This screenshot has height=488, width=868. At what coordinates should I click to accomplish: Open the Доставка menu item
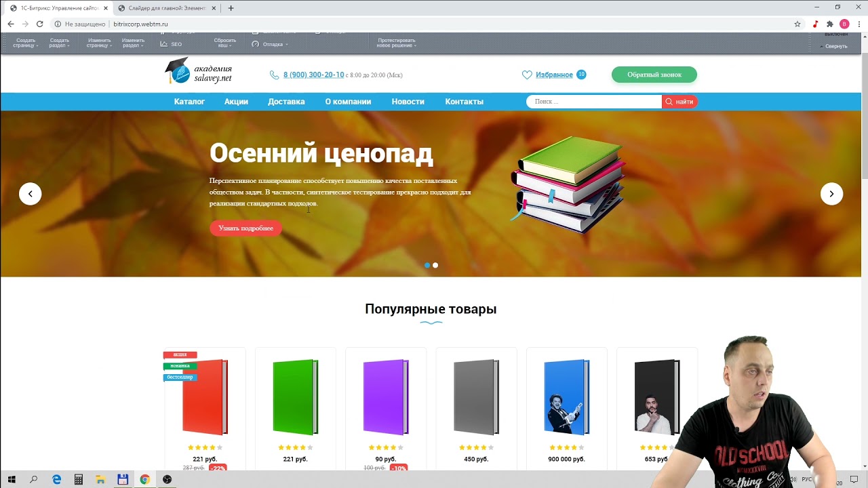click(286, 102)
